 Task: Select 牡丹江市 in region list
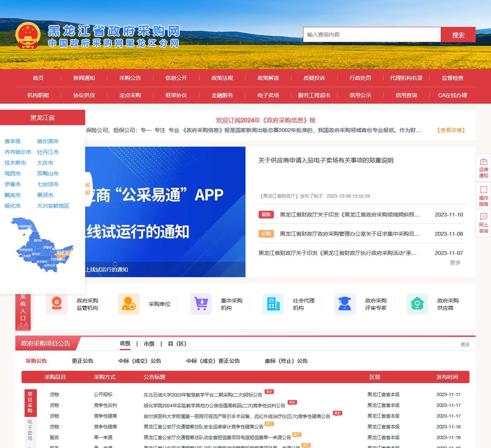pyautogui.click(x=48, y=152)
